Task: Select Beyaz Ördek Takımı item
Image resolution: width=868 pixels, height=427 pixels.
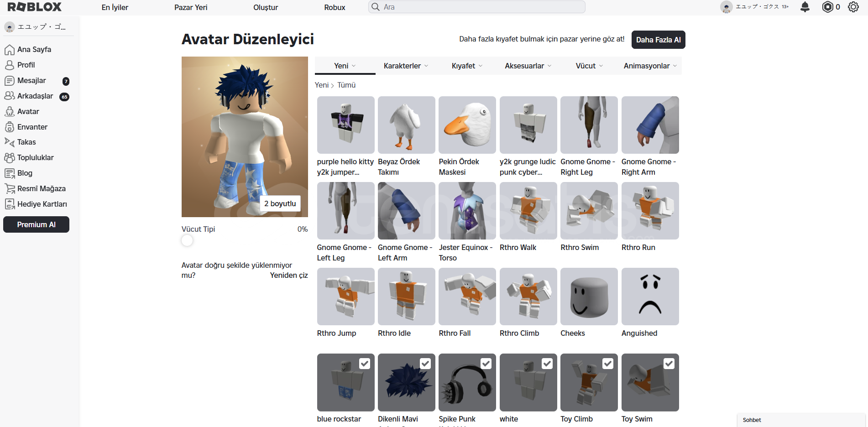Action: [407, 125]
